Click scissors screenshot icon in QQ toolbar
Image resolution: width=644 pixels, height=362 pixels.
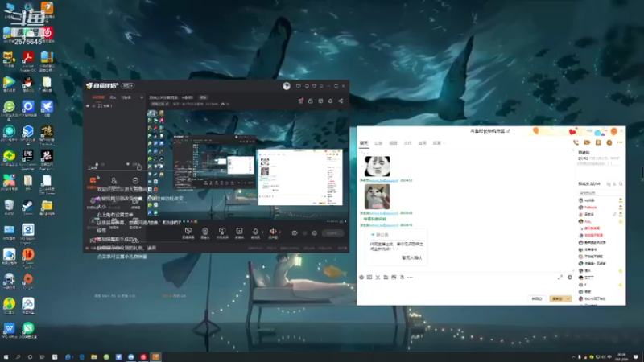[378, 278]
